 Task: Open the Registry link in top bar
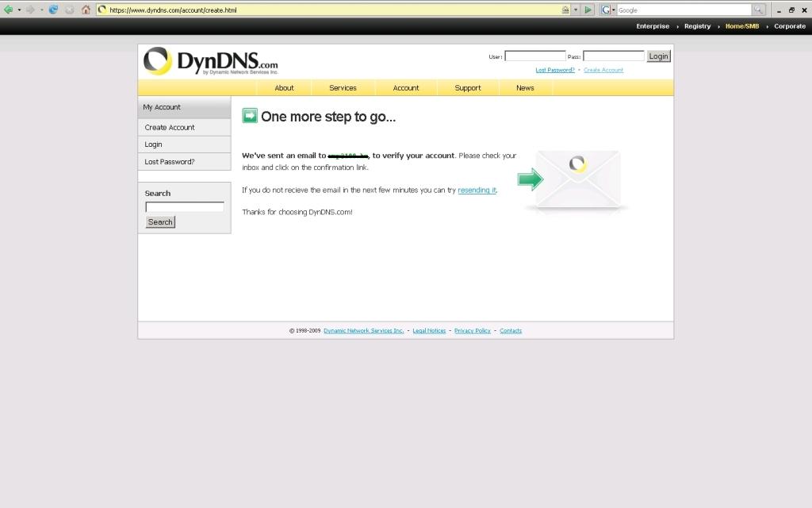coord(698,26)
